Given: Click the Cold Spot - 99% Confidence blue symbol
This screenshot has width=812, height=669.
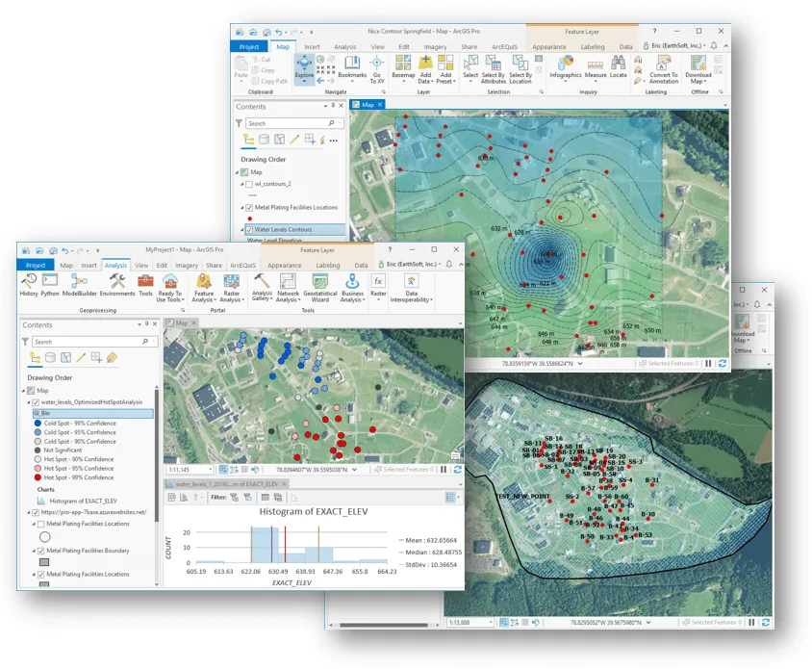Looking at the screenshot, I should (38, 424).
